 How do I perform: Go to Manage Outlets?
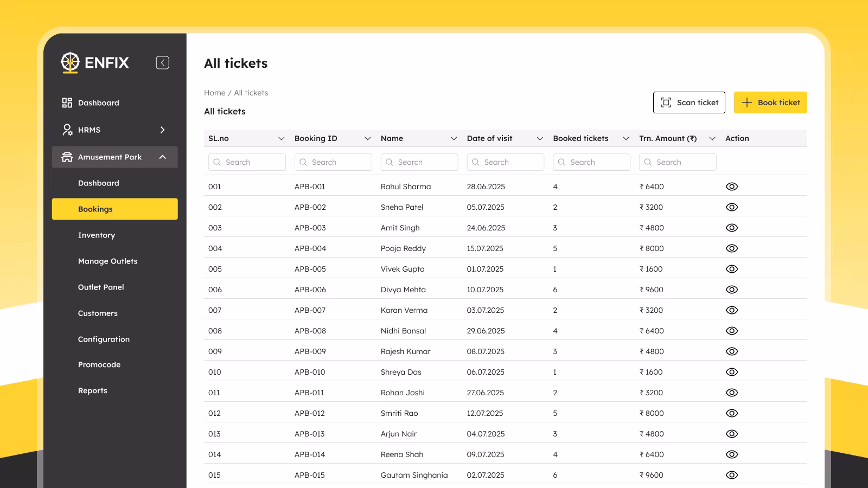coord(107,261)
